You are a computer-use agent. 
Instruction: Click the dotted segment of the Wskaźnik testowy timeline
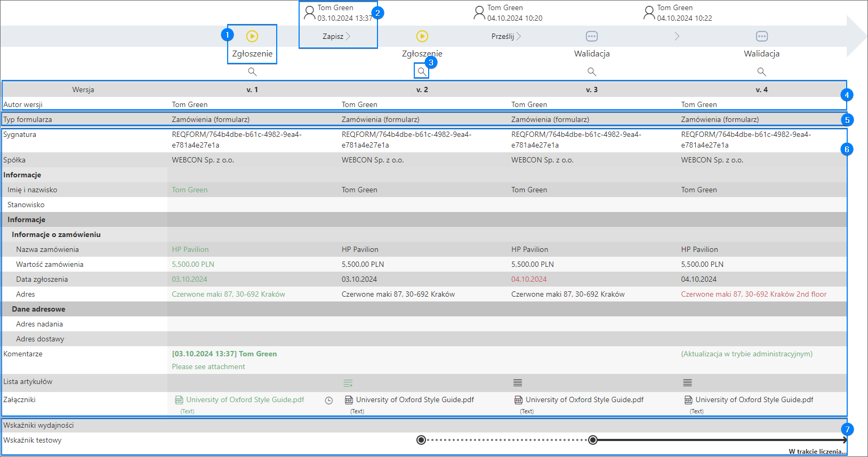pos(507,440)
